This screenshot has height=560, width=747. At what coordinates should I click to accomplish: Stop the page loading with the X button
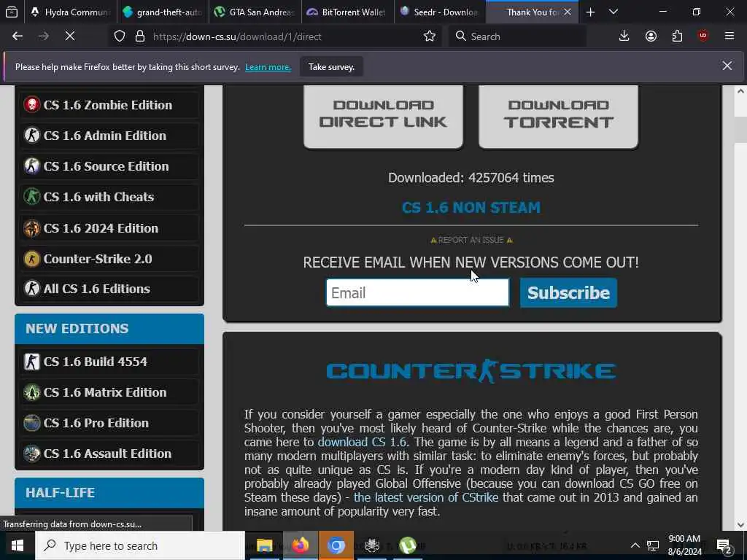coord(69,36)
